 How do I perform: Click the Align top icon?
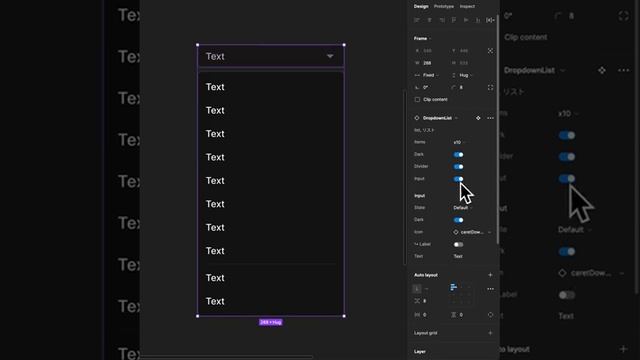(453, 20)
